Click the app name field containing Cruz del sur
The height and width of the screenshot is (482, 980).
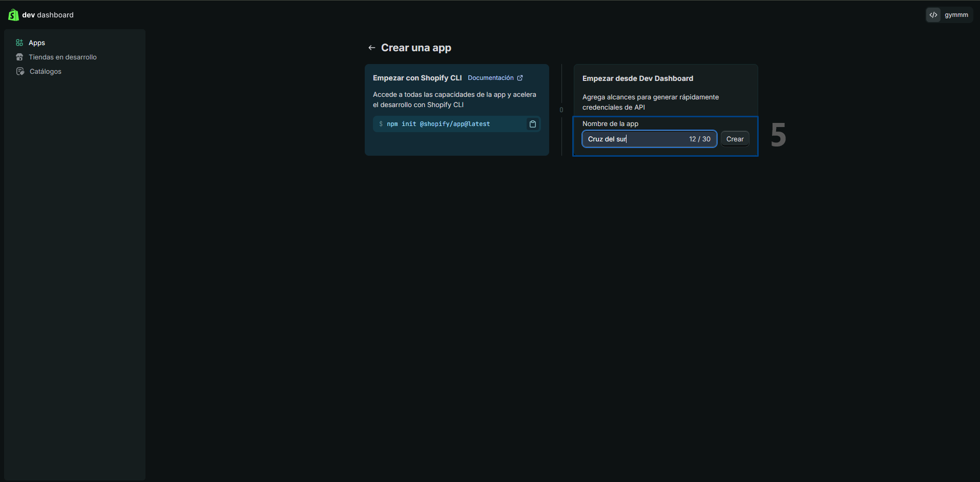635,139
